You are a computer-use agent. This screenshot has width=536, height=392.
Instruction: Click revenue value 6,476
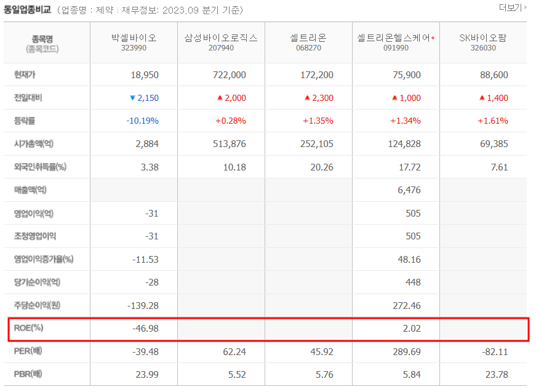coord(409,190)
